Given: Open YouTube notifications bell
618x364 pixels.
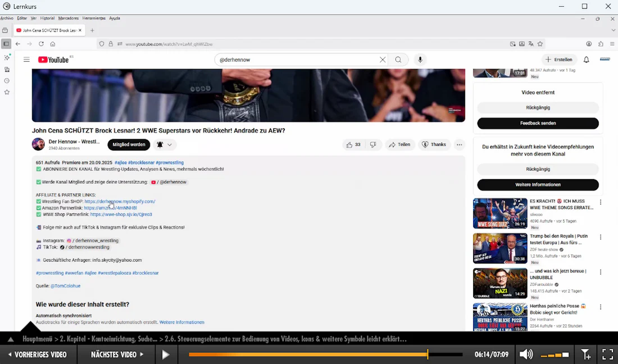Looking at the screenshot, I should pos(585,59).
